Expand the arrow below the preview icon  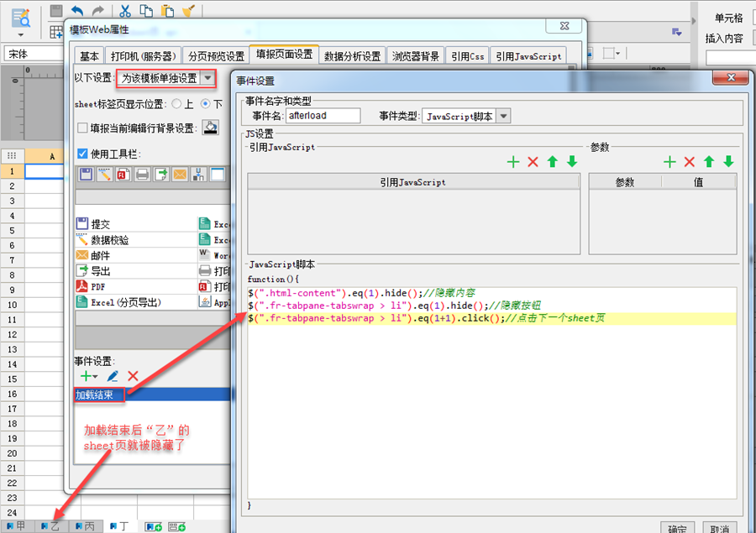tap(20, 34)
